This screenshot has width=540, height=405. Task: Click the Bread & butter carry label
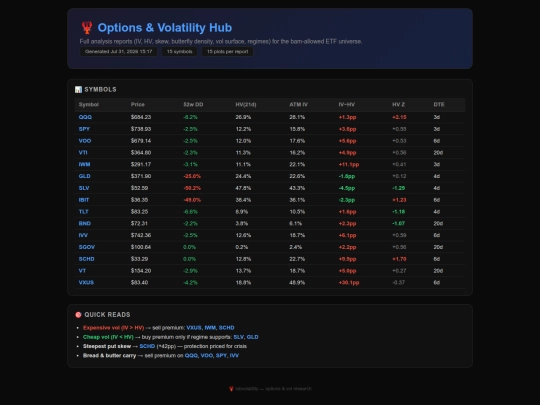point(110,356)
